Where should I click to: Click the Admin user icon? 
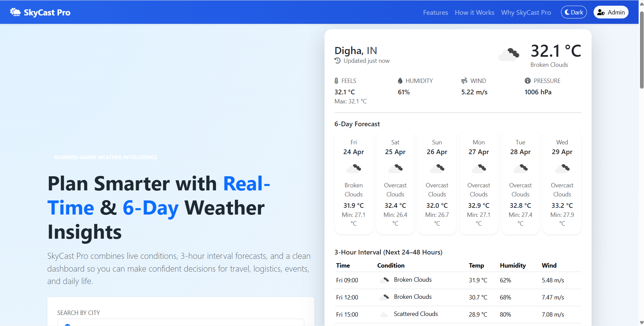[x=601, y=12]
